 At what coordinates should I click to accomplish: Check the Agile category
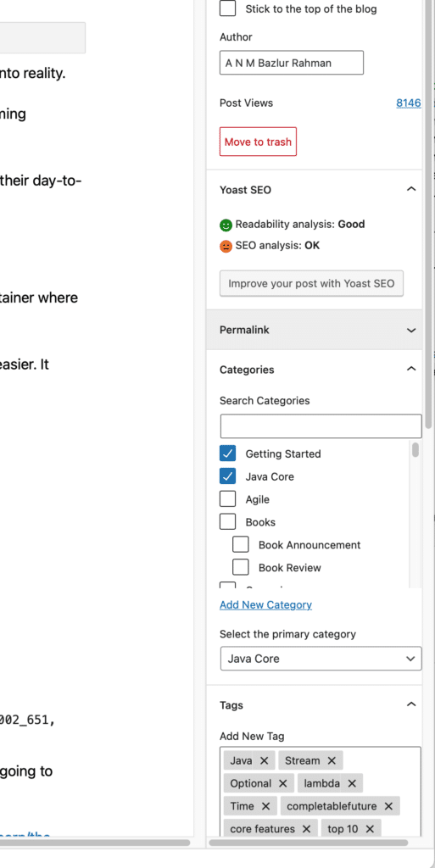click(227, 498)
